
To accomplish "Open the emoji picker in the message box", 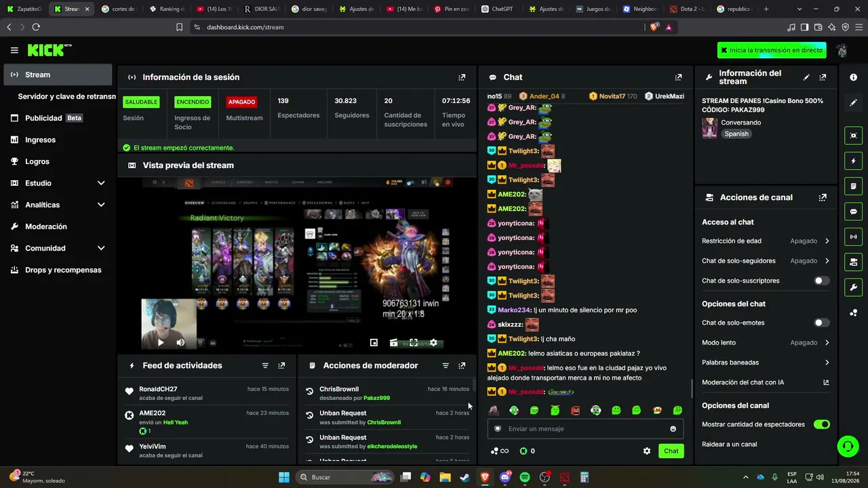I will 673,429.
